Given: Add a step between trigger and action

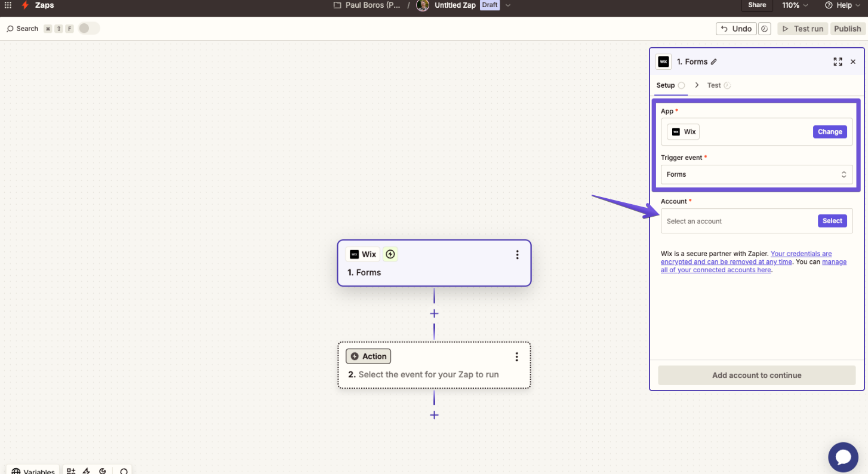Looking at the screenshot, I should point(434,313).
